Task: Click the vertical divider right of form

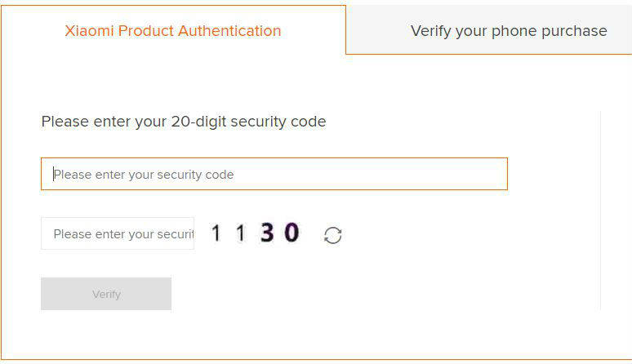Action: pyautogui.click(x=600, y=211)
